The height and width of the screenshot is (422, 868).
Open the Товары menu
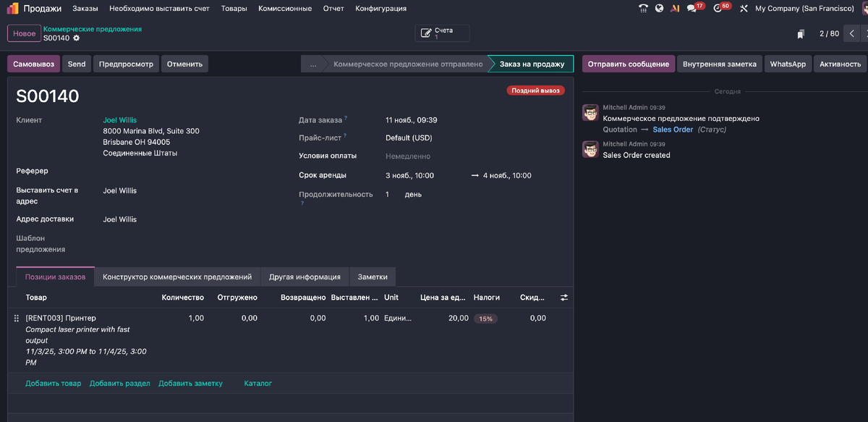coord(234,9)
